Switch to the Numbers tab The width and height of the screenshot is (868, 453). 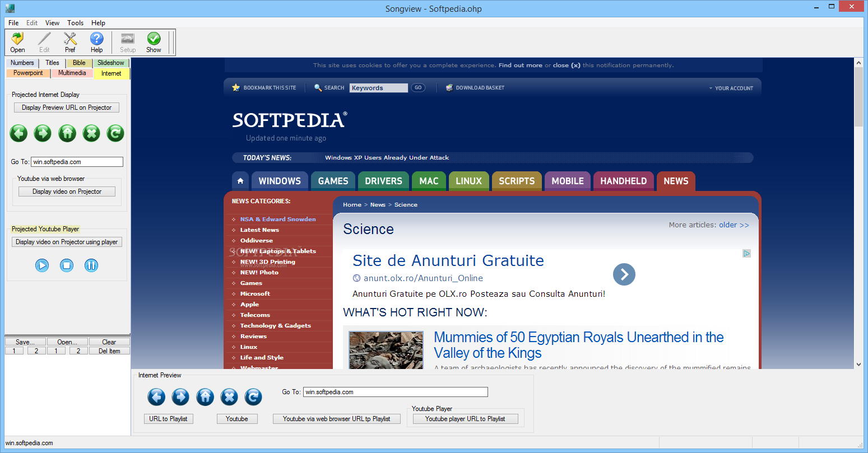click(22, 63)
